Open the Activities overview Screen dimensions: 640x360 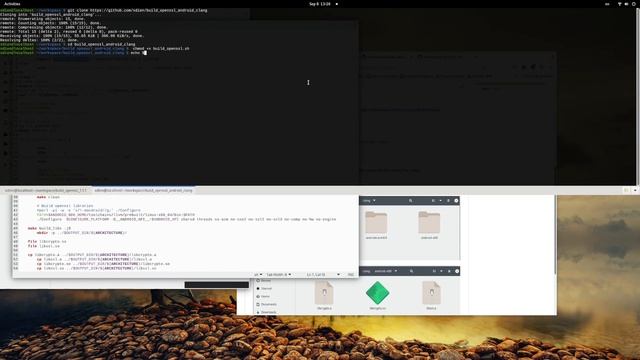(12, 4)
